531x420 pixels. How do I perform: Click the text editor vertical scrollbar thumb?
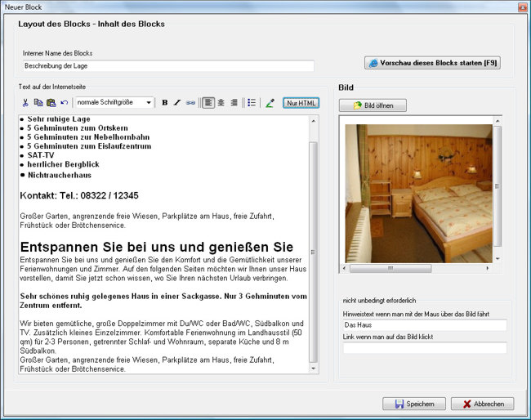pos(313,252)
